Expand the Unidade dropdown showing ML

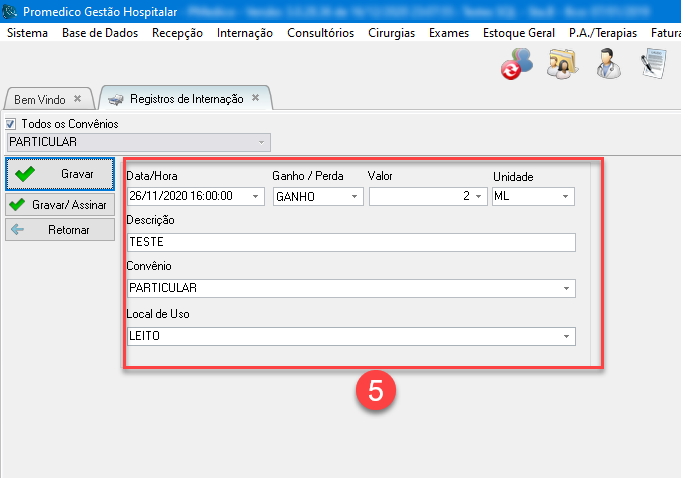567,197
